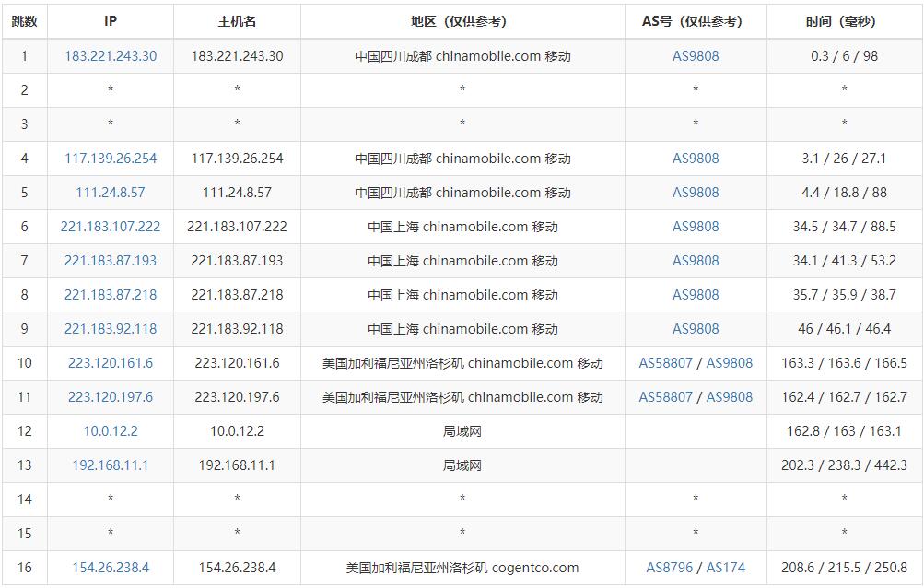Viewport: 924px width, 588px height.
Task: Open IP link 183.221.243.30
Action: (111, 56)
